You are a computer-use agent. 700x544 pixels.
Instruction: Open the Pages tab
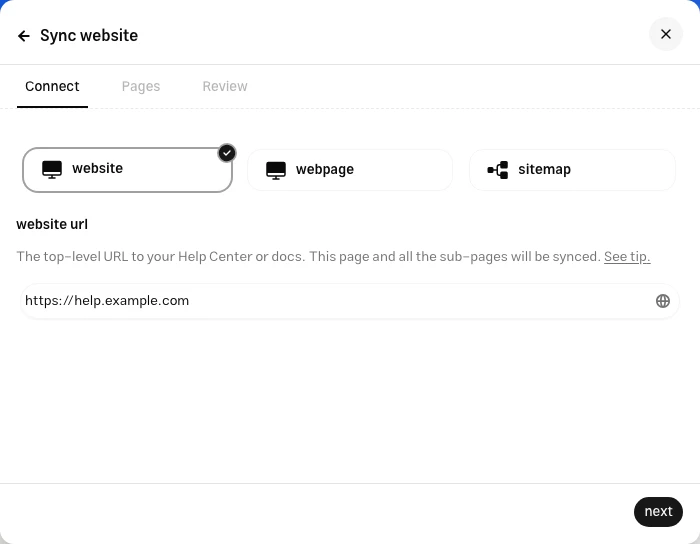pyautogui.click(x=141, y=86)
